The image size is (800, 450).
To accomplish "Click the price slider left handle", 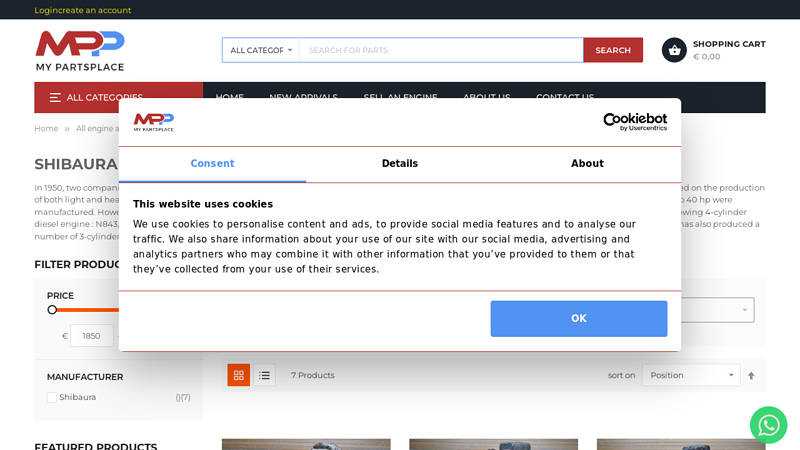I will [x=52, y=310].
